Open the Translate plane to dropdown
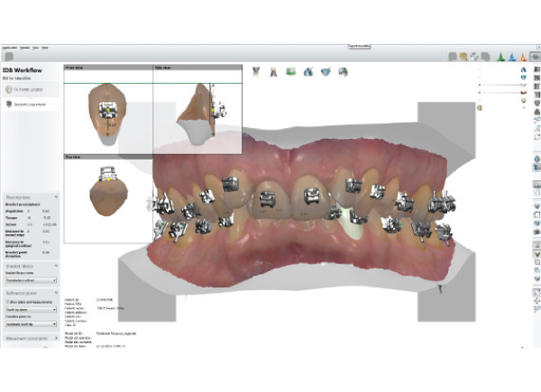The width and height of the screenshot is (541, 392). pyautogui.click(x=31, y=324)
